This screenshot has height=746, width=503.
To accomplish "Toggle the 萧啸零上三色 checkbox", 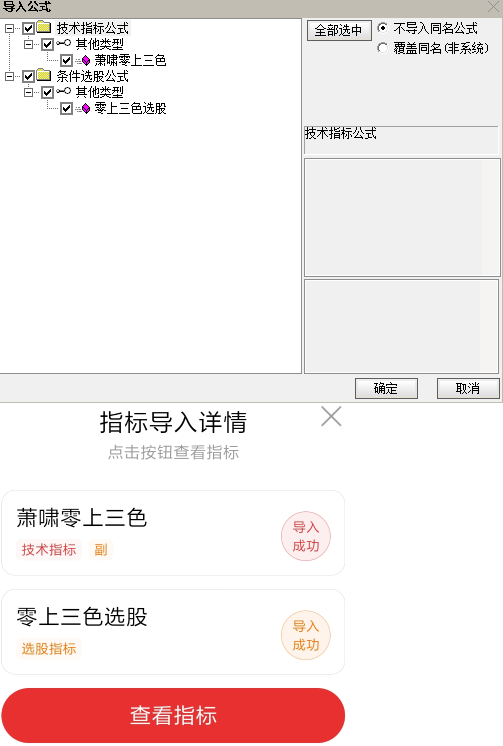I will pos(67,60).
